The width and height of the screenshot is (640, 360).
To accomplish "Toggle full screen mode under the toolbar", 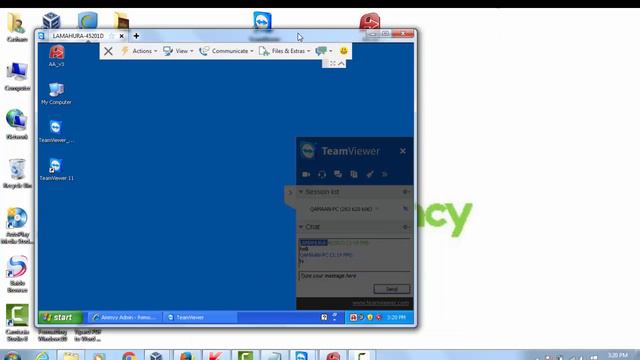I will [333, 64].
